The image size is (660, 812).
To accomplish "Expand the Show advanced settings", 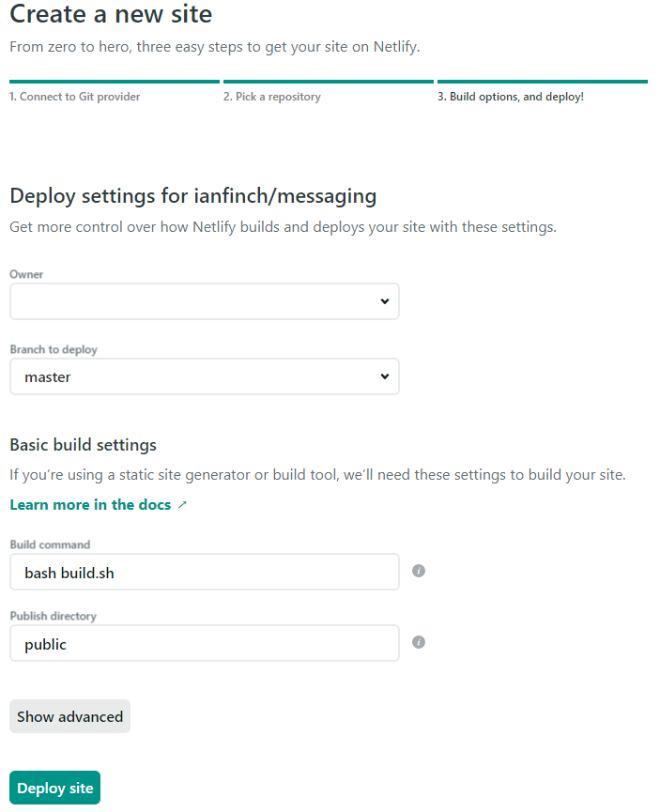I will tap(69, 716).
